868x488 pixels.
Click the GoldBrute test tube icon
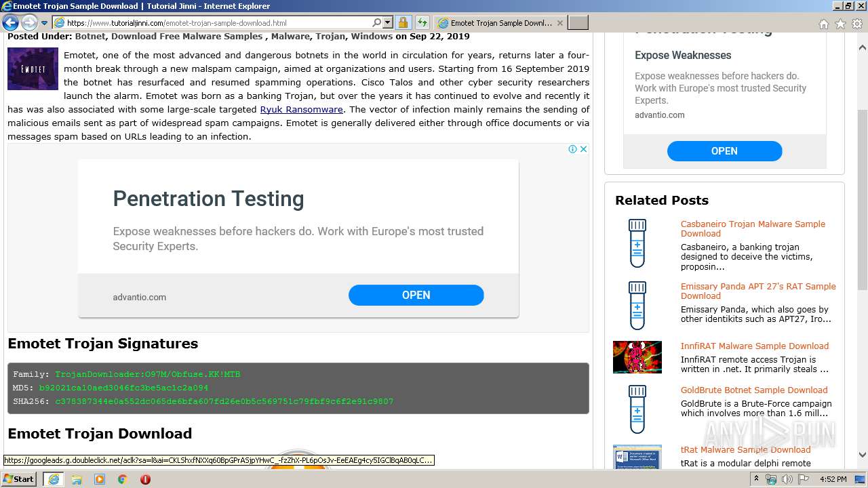tap(637, 410)
